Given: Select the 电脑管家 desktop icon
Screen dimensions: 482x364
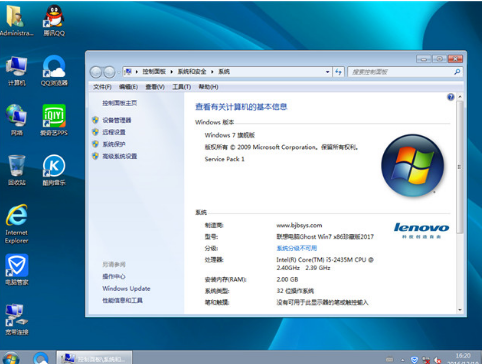Looking at the screenshot, I should 16,270.
